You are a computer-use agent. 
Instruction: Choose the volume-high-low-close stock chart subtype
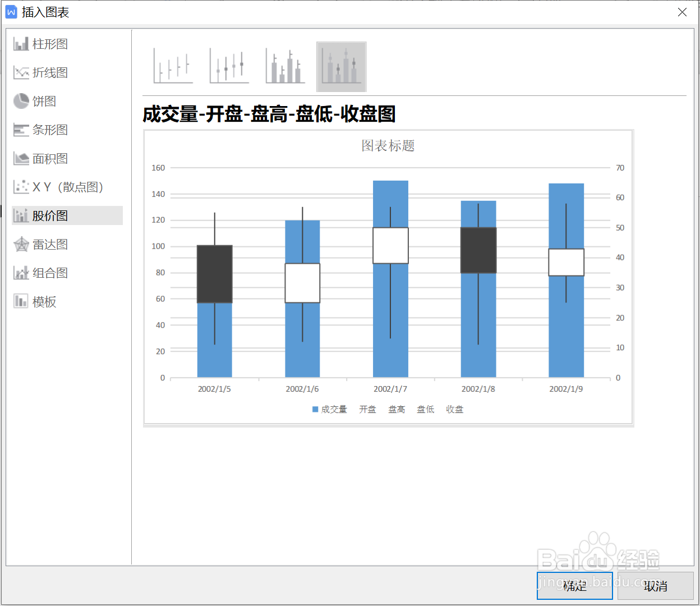pos(285,66)
